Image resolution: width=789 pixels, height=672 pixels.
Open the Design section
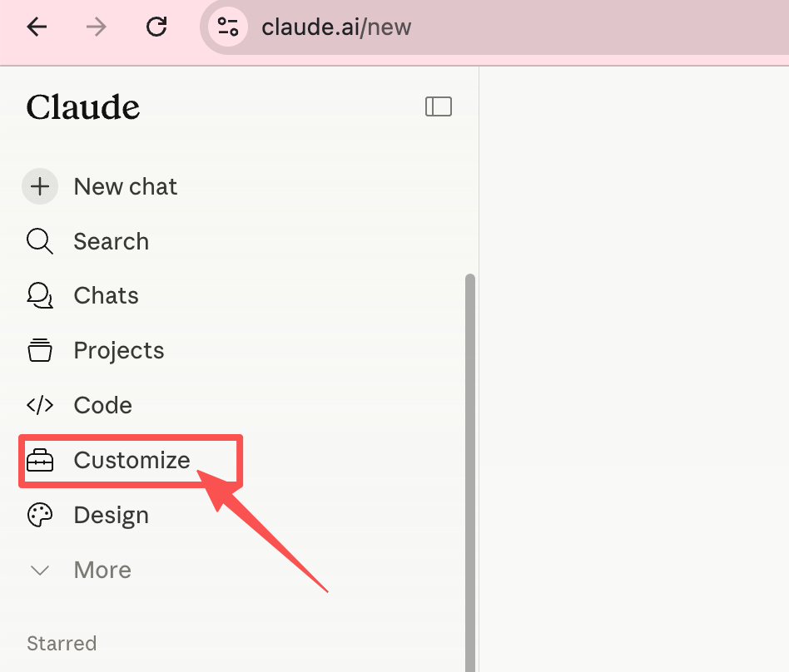point(112,515)
